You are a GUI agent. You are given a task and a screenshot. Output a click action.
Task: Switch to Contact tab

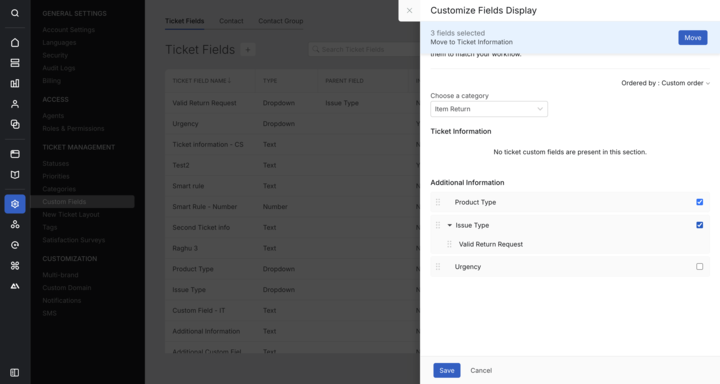pyautogui.click(x=231, y=21)
